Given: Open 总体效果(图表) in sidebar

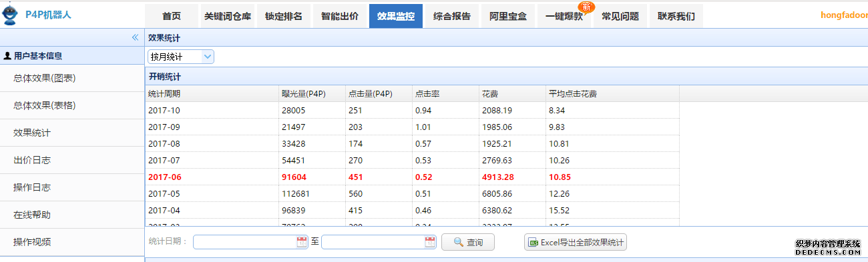Looking at the screenshot, I should point(72,78).
